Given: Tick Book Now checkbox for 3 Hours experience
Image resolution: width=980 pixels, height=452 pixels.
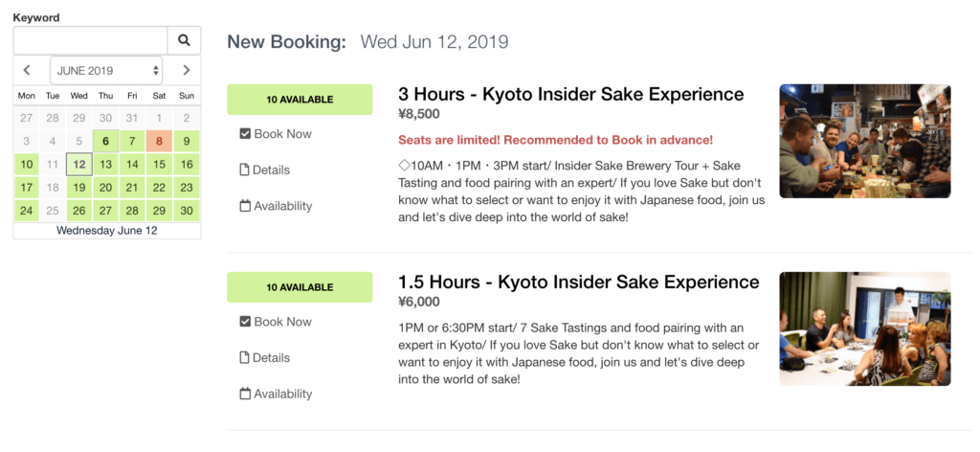Looking at the screenshot, I should 245,134.
